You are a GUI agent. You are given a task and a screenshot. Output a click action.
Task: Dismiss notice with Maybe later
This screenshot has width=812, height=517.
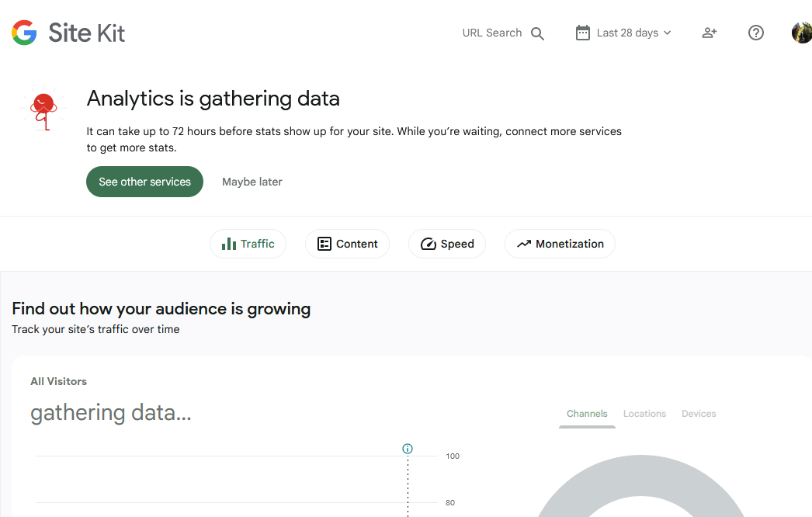[252, 182]
